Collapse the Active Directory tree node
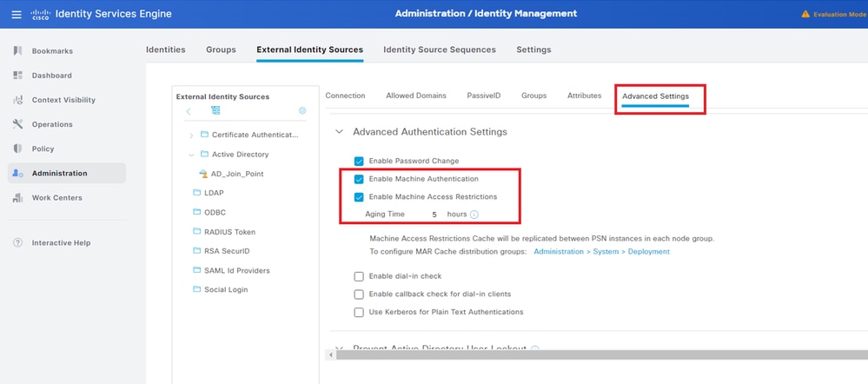The height and width of the screenshot is (384, 868). click(x=191, y=155)
